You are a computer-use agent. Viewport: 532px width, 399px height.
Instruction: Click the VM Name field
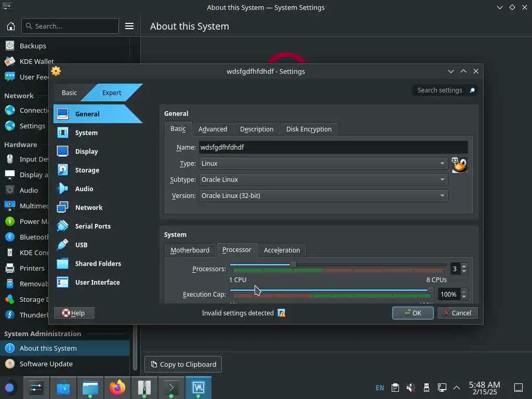(333, 147)
